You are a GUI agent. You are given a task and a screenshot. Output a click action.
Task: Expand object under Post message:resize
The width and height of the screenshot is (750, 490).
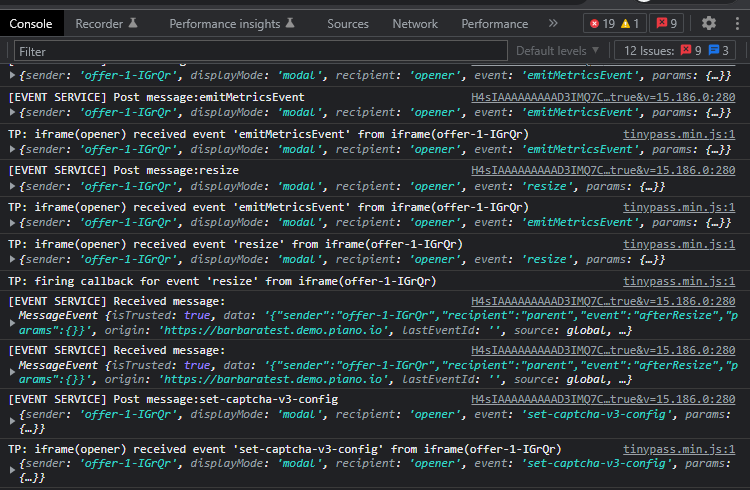[x=12, y=186]
